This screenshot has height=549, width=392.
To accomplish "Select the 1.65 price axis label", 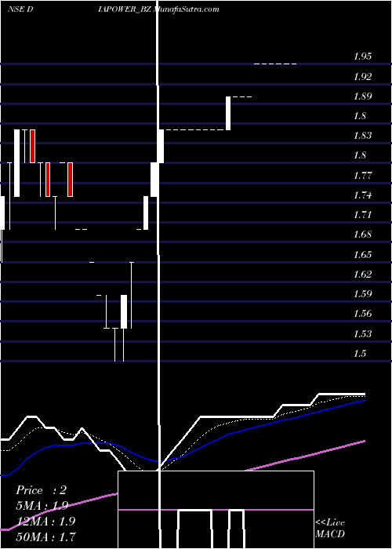I will point(362,254).
